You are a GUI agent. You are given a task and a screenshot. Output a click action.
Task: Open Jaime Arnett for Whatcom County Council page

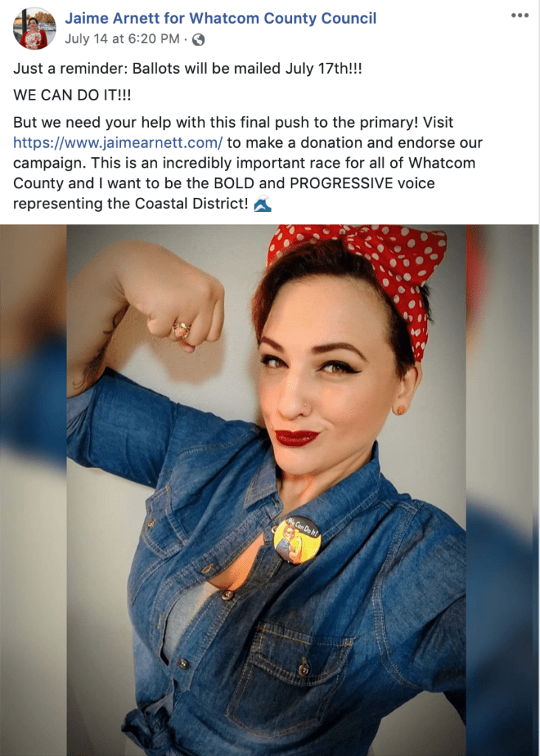[x=221, y=18]
